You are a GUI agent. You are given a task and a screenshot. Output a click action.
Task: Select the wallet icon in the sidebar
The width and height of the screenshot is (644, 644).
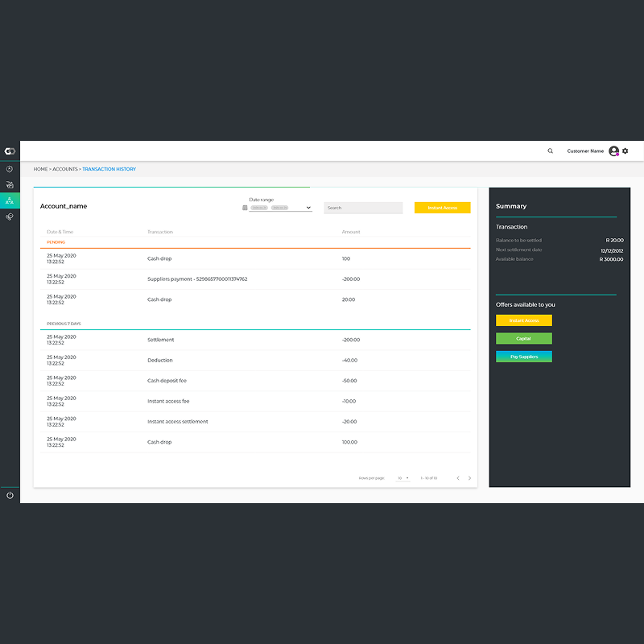[10, 185]
